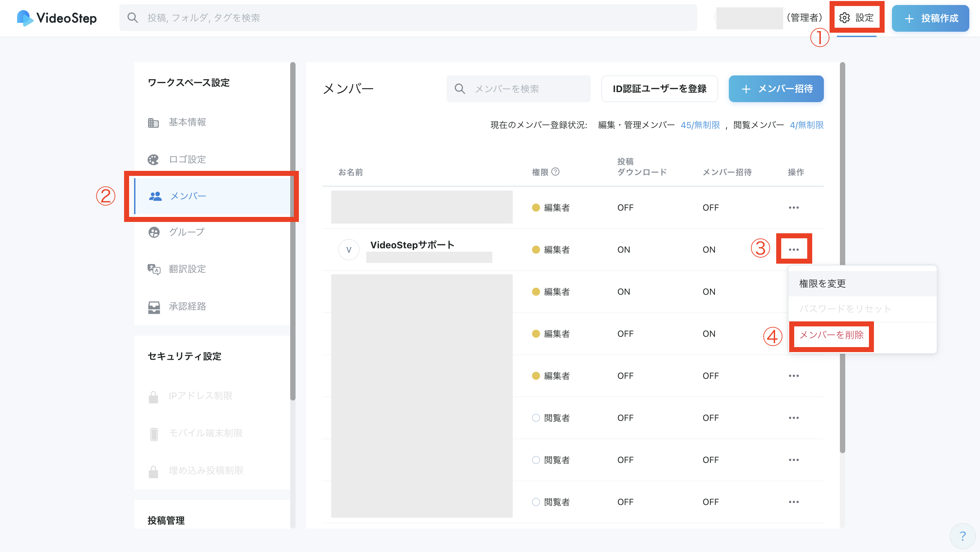Click the VideoStep logo
The width and height of the screenshot is (980, 552).
pos(57,18)
